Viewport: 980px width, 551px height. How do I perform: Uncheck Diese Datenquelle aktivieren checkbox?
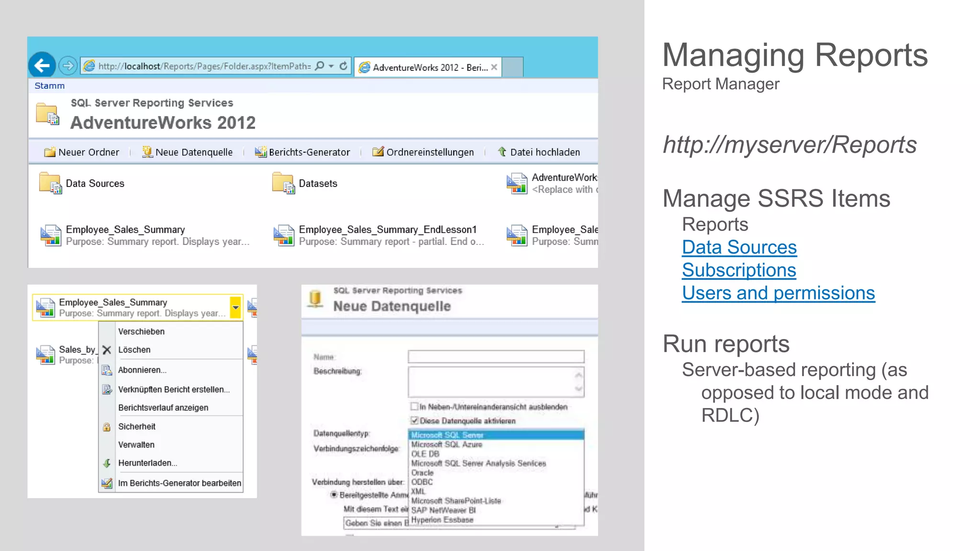[x=414, y=420]
